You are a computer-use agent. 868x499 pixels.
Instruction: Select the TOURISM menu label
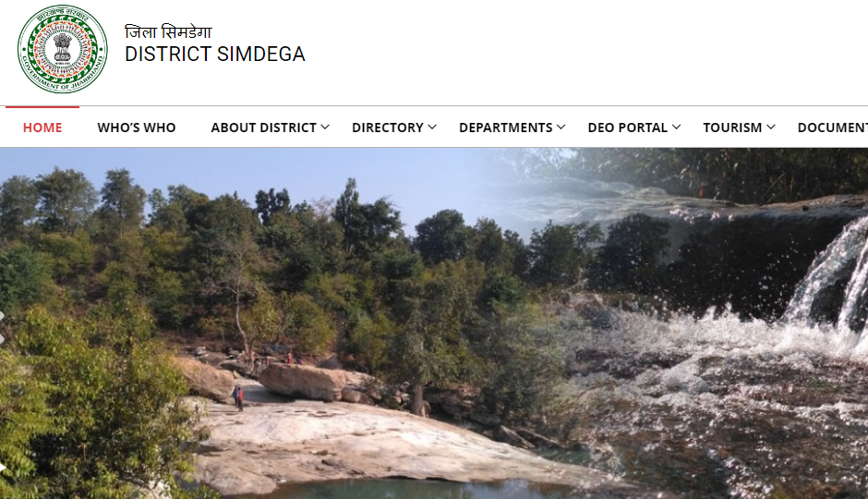(732, 128)
